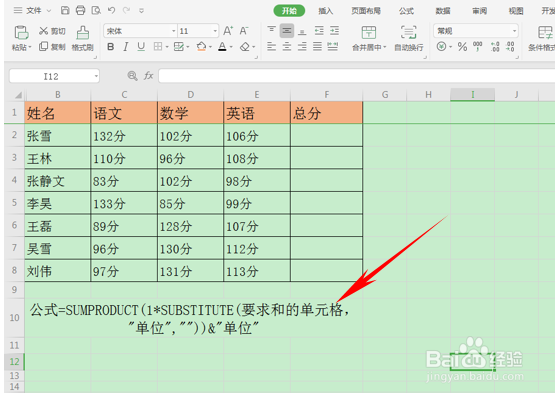Viewport: 555px width, 396px height.
Task: Click the Print icon
Action: coord(80,10)
